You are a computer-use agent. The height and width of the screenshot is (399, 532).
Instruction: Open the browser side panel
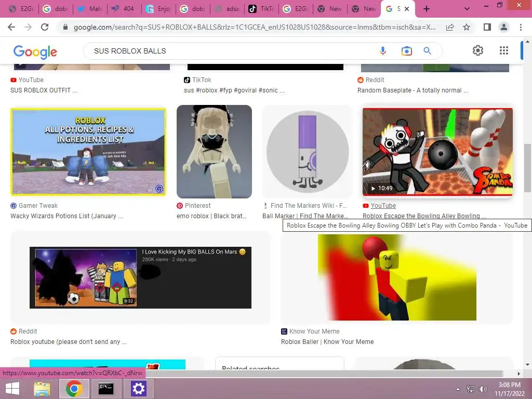(x=487, y=27)
